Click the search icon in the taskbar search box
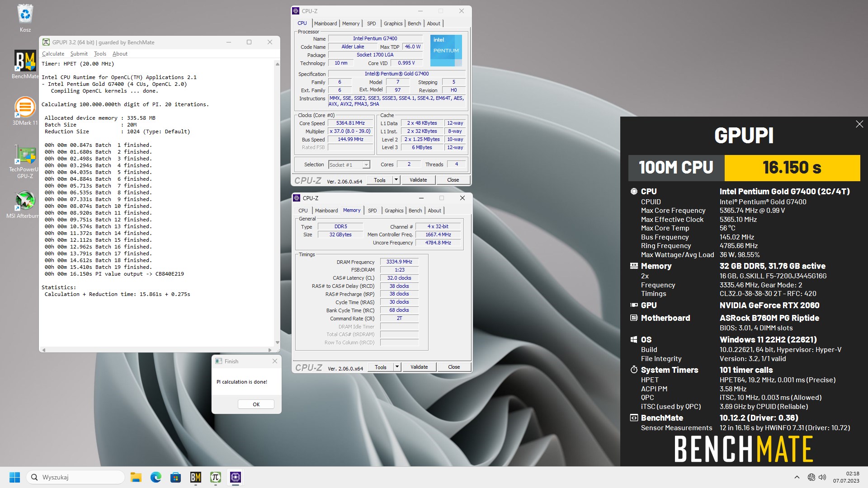Viewport: 868px width, 488px height. (x=34, y=477)
